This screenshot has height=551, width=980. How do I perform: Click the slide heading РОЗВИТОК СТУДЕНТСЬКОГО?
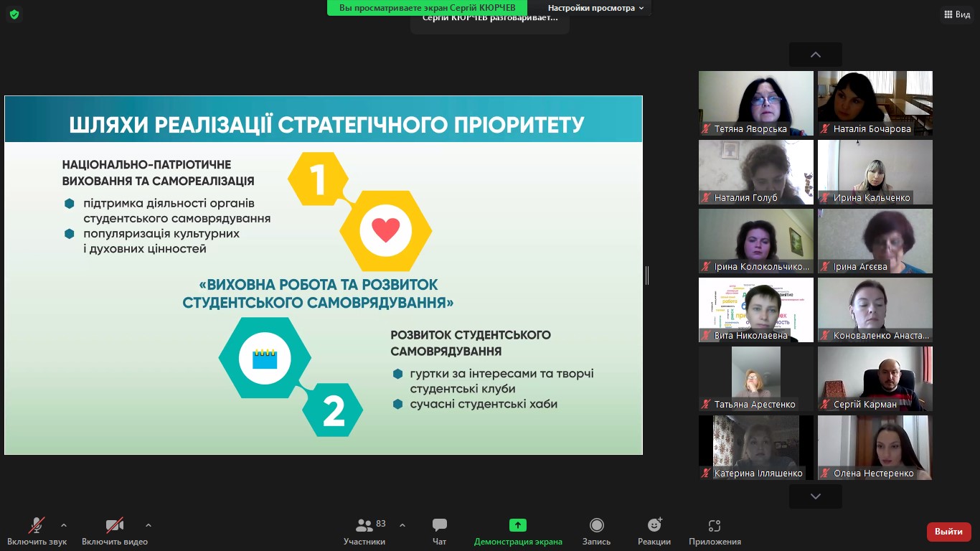coord(471,335)
